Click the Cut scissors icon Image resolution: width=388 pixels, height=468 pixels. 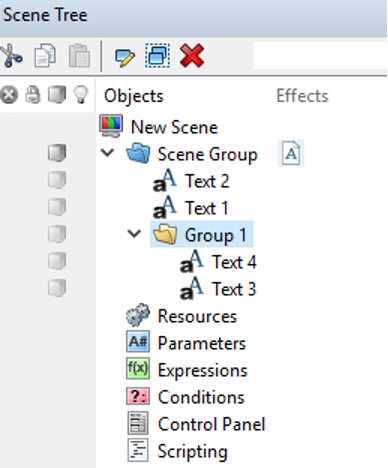click(x=11, y=56)
